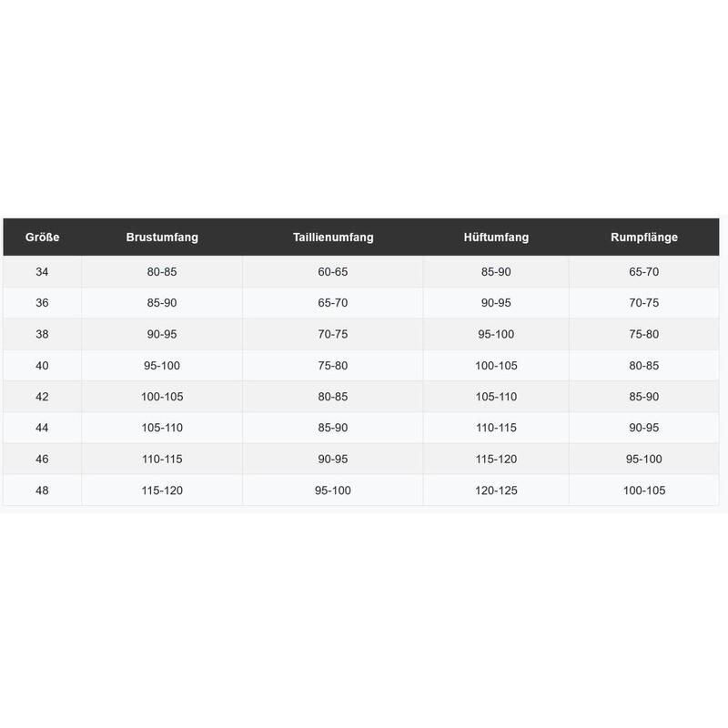728x728 pixels.
Task: Click Brustumfang value 100-105 for size 42
Action: (162, 397)
